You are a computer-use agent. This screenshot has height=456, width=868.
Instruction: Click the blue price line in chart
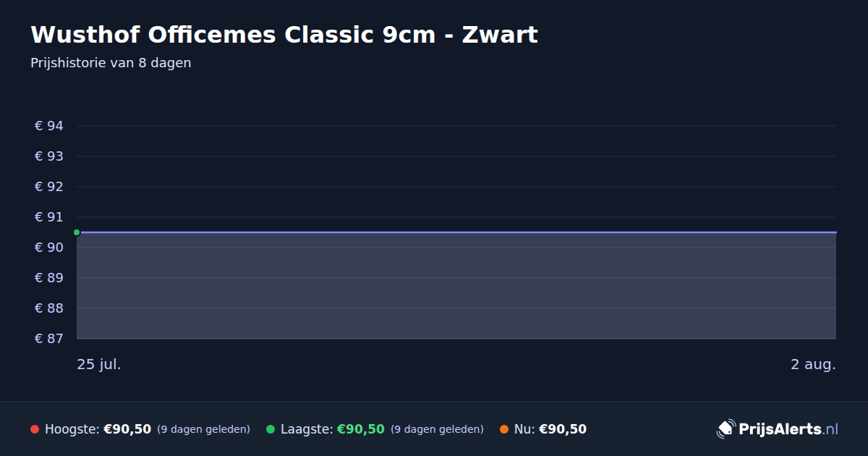[x=456, y=232]
